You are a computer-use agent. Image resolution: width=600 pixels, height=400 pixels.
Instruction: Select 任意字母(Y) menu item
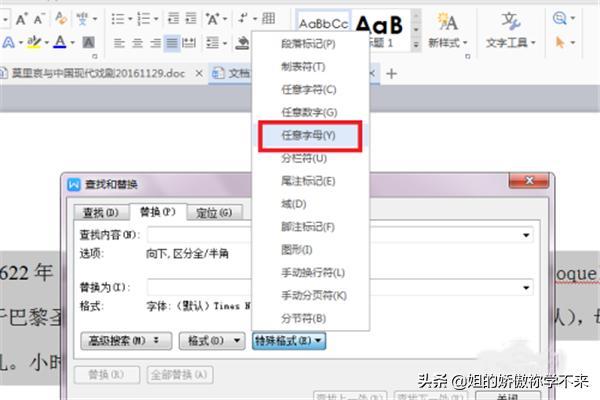tap(310, 136)
